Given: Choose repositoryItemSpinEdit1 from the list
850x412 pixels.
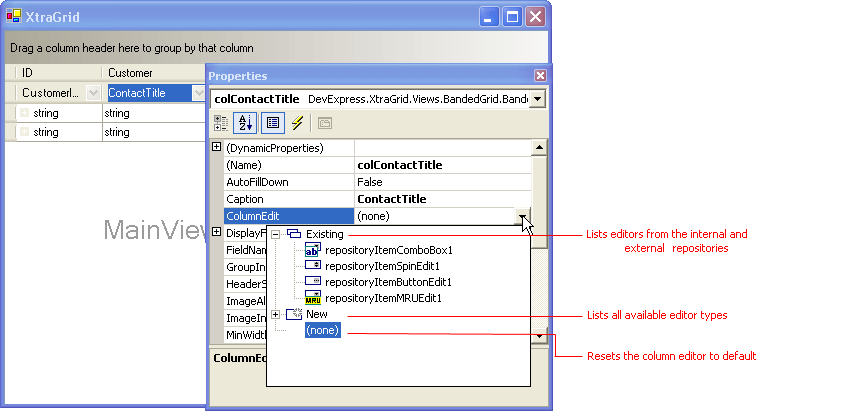Looking at the screenshot, I should tap(382, 266).
